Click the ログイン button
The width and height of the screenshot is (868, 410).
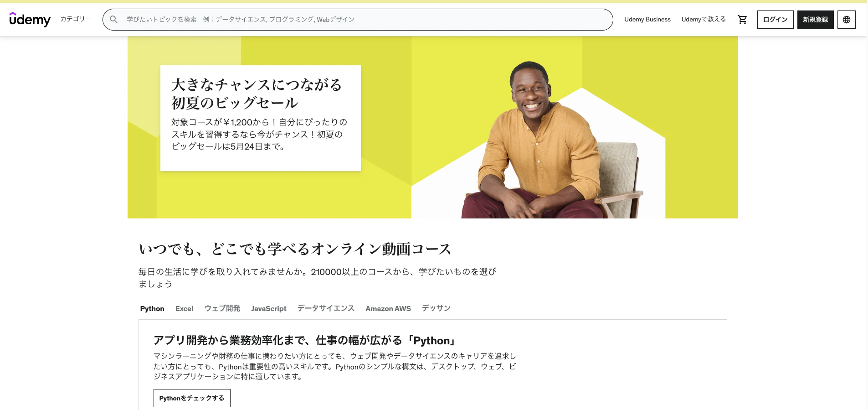pos(775,20)
